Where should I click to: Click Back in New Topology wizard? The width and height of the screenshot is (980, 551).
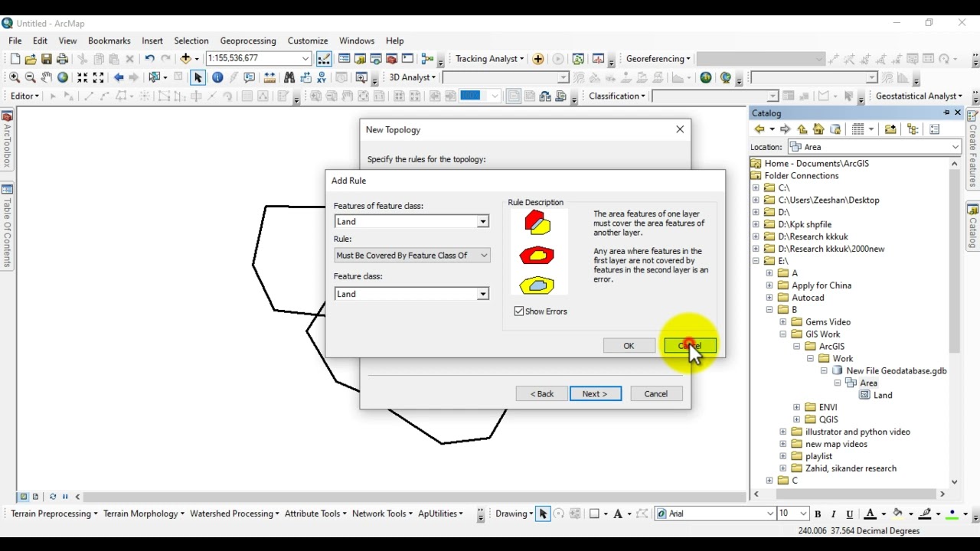[541, 394]
